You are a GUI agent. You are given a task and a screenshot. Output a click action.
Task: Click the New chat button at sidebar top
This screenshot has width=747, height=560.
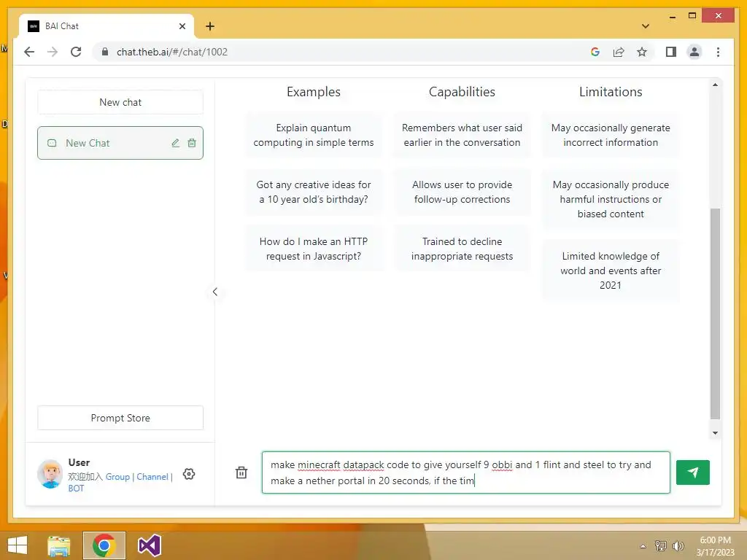click(120, 102)
